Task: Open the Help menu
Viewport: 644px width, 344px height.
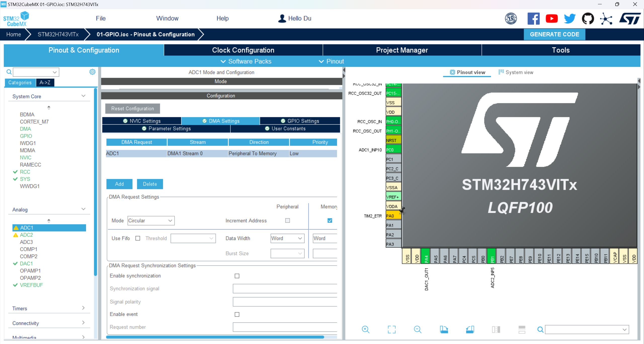Action: pos(222,18)
